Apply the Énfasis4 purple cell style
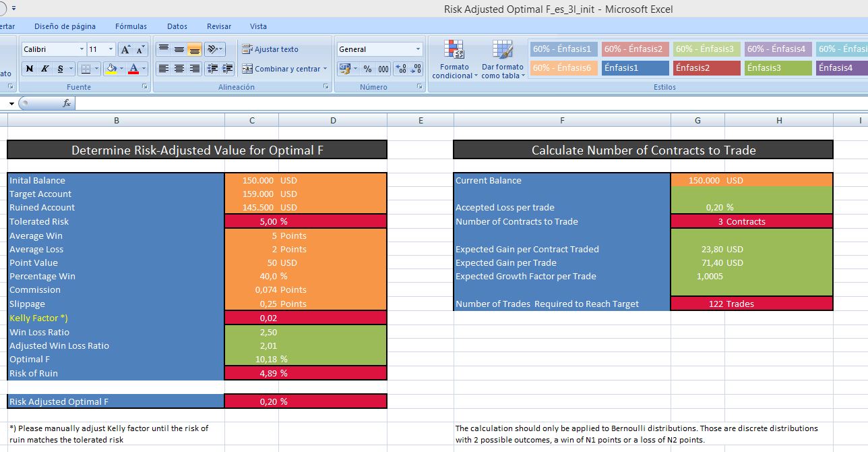 [842, 68]
